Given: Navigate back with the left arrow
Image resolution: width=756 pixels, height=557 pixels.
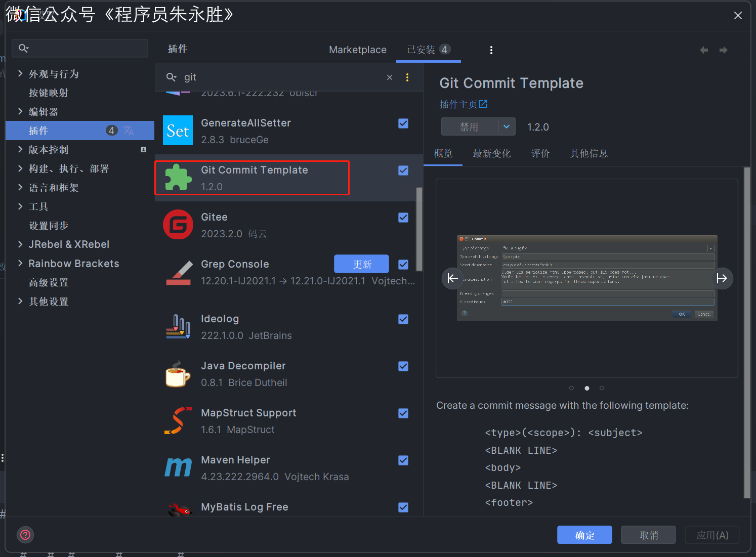Looking at the screenshot, I should tap(704, 50).
